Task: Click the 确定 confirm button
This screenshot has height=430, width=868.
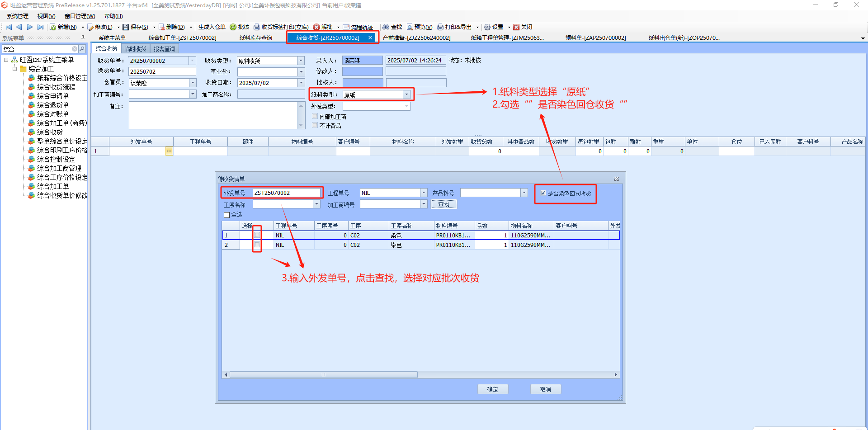Action: tap(493, 389)
